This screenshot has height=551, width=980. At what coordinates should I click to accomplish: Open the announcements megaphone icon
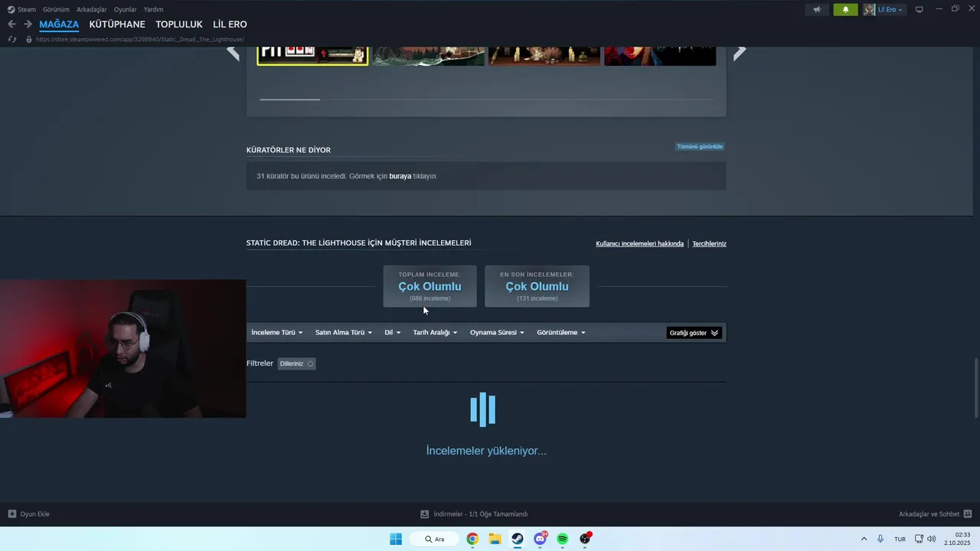tap(817, 9)
